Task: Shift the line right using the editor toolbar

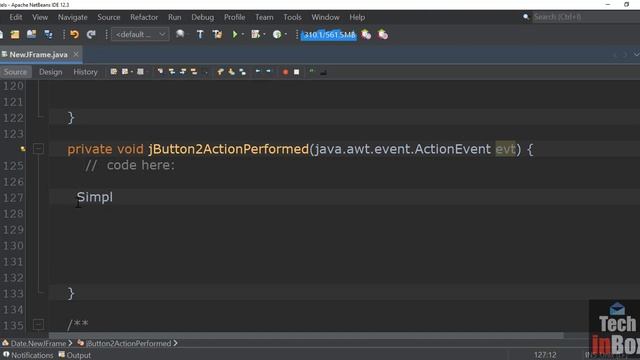Action: pos(269,71)
